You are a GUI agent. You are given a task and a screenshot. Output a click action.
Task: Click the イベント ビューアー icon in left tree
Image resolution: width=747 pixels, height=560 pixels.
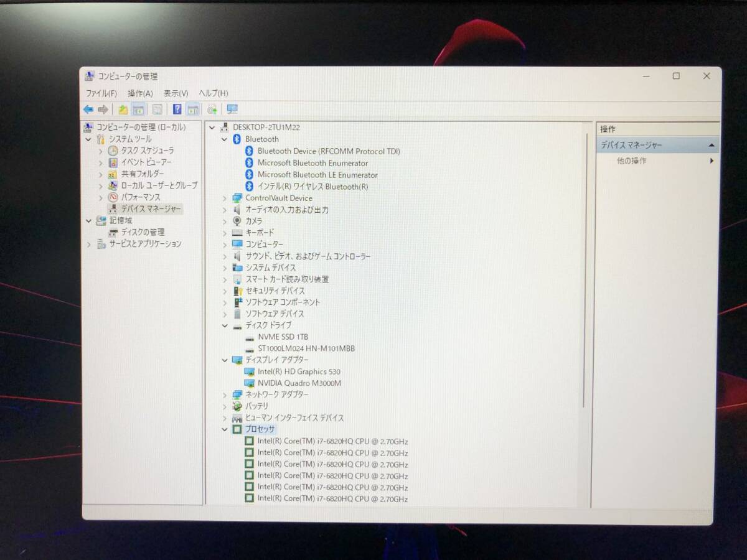point(113,162)
